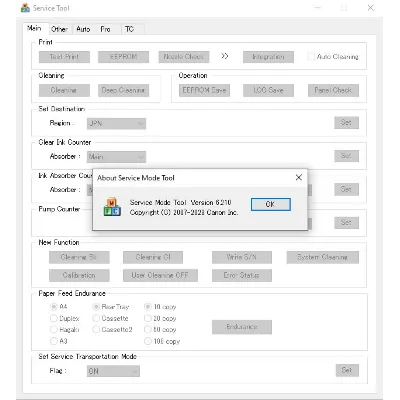Click Set in Set Destination section

pyautogui.click(x=347, y=122)
